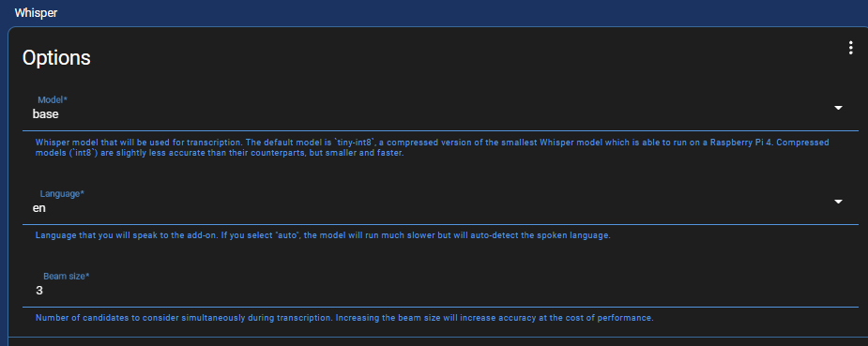
Task: Click the Language help text below 'en'
Action: pos(323,235)
